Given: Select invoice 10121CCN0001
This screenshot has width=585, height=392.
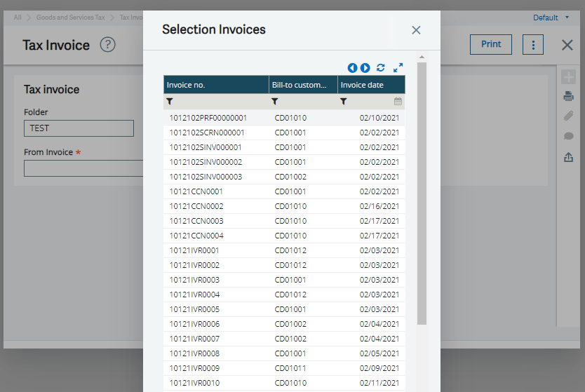Looking at the screenshot, I should pos(284,191).
